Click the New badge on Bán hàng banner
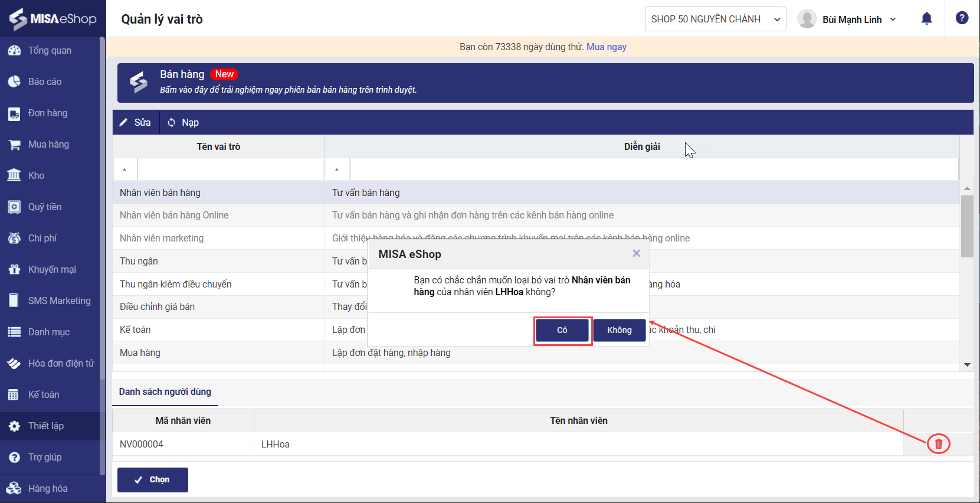This screenshot has width=980, height=503. (x=224, y=74)
